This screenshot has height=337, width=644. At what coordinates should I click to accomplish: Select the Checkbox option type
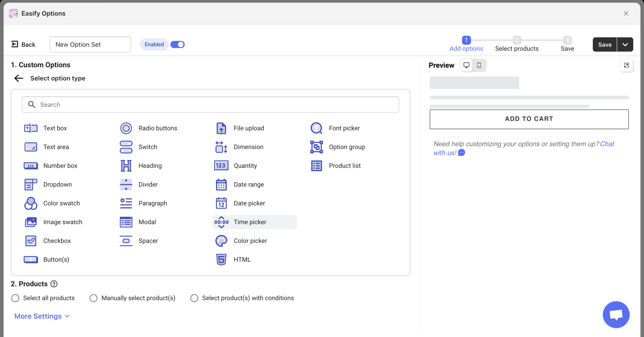[48, 241]
